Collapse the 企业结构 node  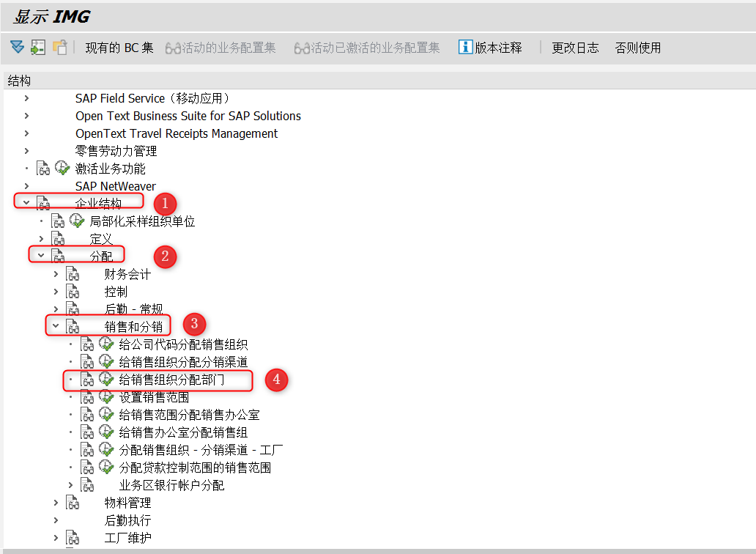pyautogui.click(x=26, y=203)
